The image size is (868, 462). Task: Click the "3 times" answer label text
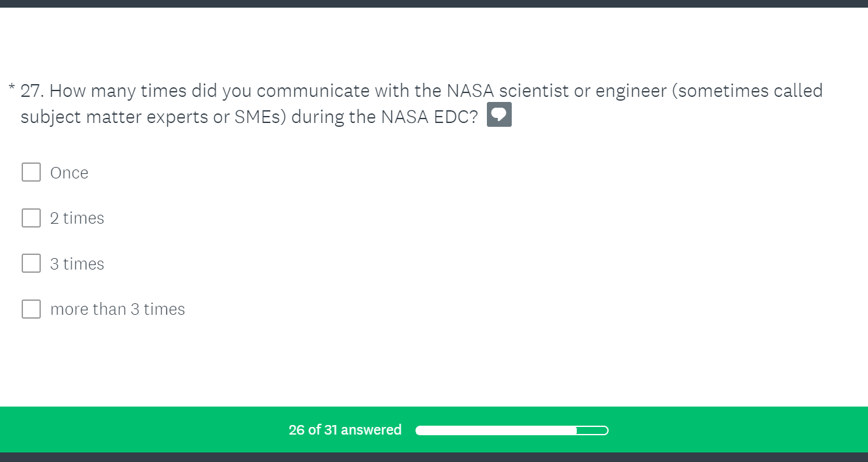[77, 264]
